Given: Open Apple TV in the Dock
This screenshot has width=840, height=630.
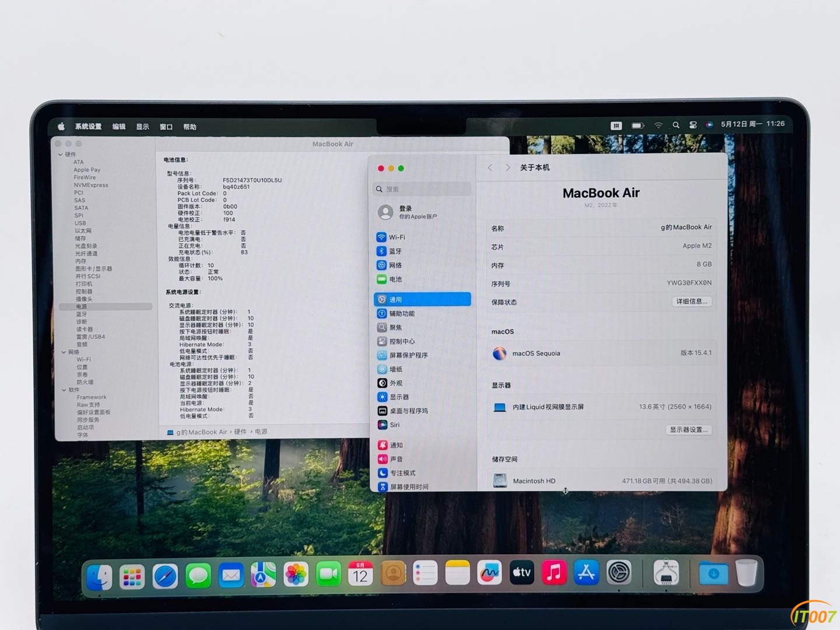Looking at the screenshot, I should (521, 573).
